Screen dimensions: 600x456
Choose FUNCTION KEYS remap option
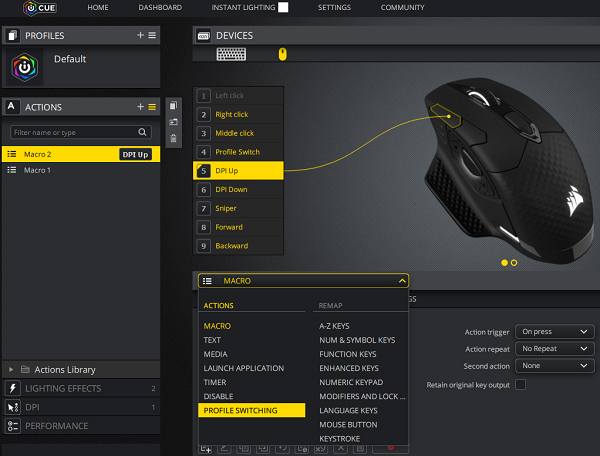coord(348,354)
